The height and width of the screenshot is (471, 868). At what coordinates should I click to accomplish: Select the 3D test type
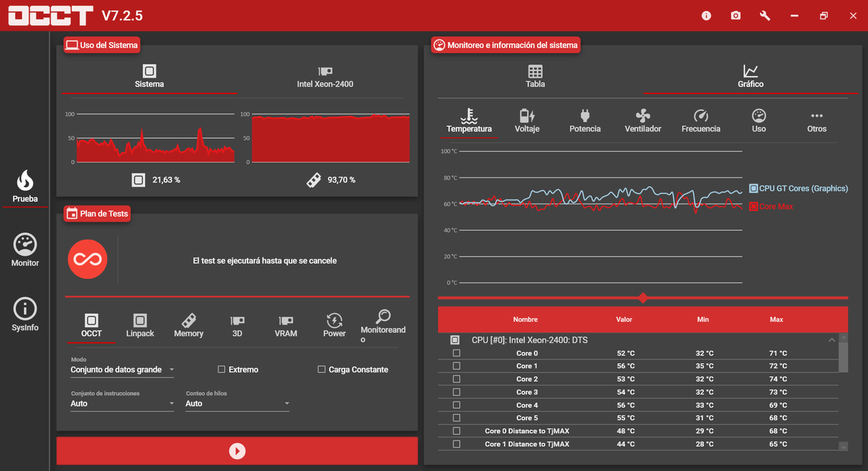(x=237, y=325)
